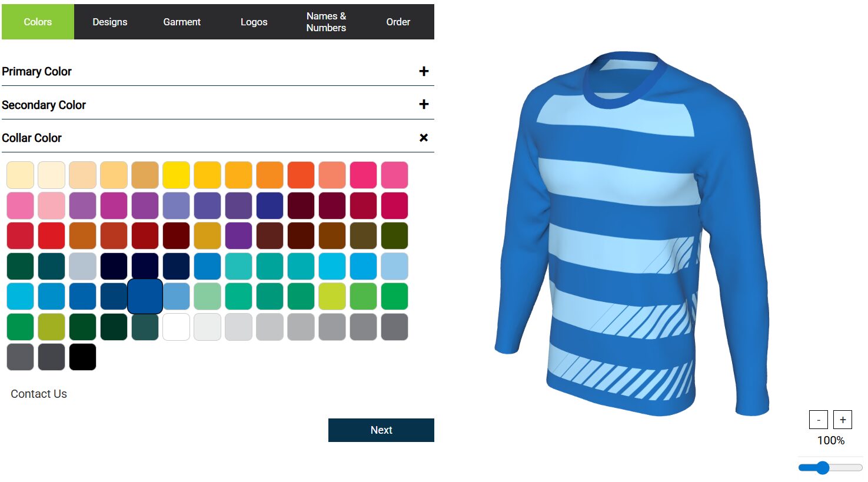Pick the black collar color swatch

pos(83,357)
